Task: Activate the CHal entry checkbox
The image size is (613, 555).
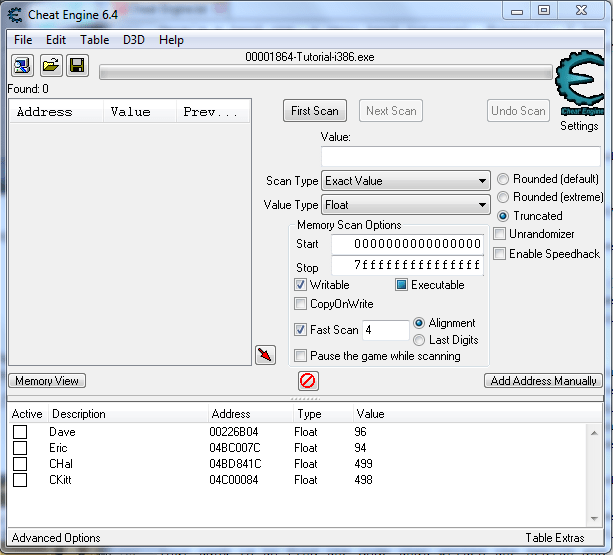Action: click(x=20, y=464)
